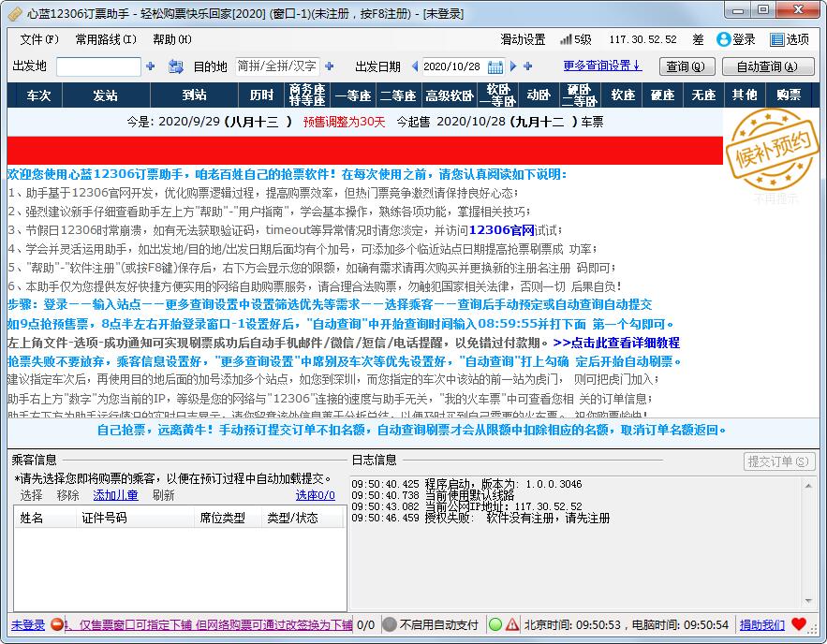Click the 登录 user avatar icon
The height and width of the screenshot is (644, 827).
click(724, 39)
